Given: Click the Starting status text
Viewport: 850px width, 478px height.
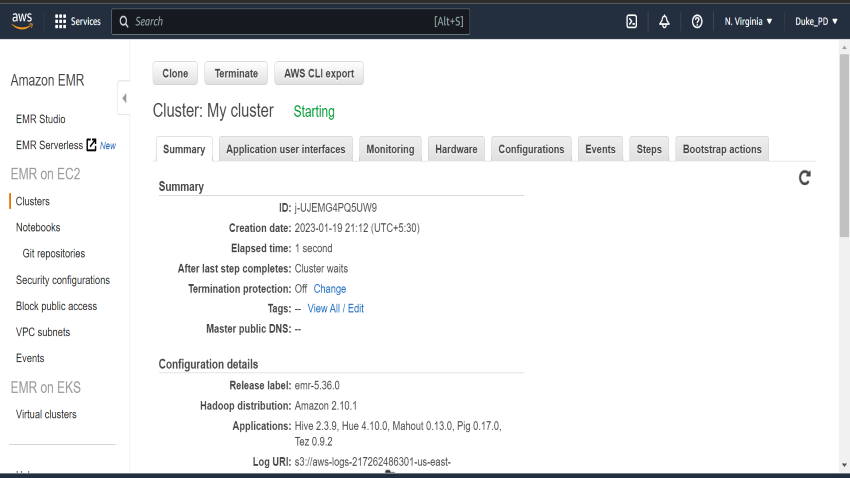Looking at the screenshot, I should pos(314,112).
